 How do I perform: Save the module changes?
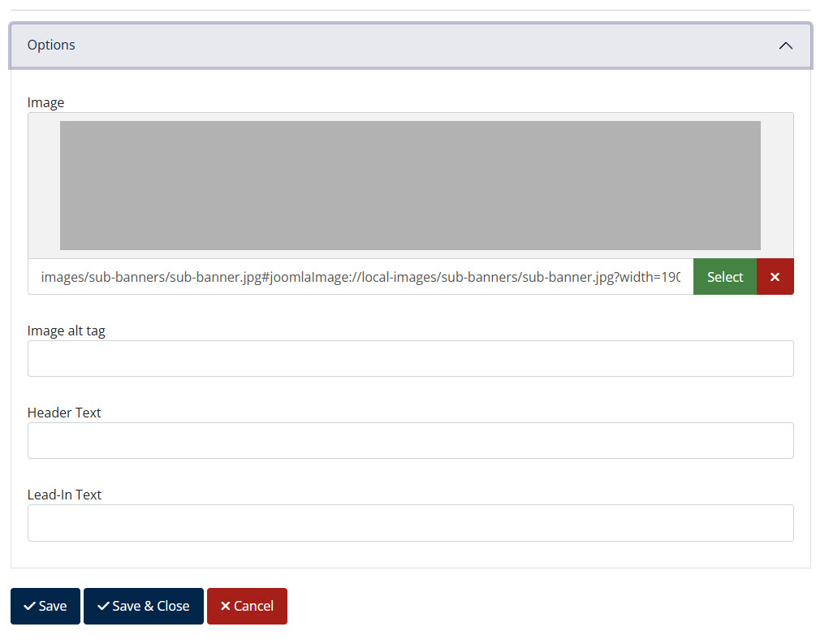(x=45, y=605)
